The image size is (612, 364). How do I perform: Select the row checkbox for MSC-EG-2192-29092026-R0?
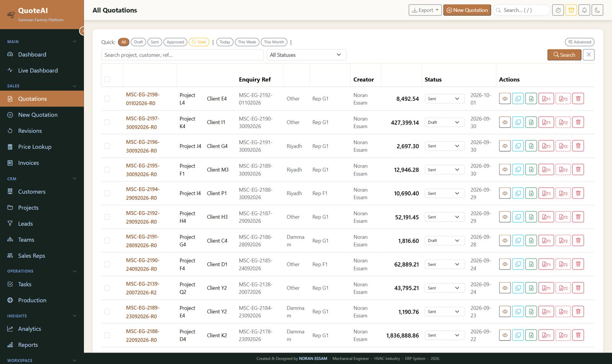coord(107,217)
